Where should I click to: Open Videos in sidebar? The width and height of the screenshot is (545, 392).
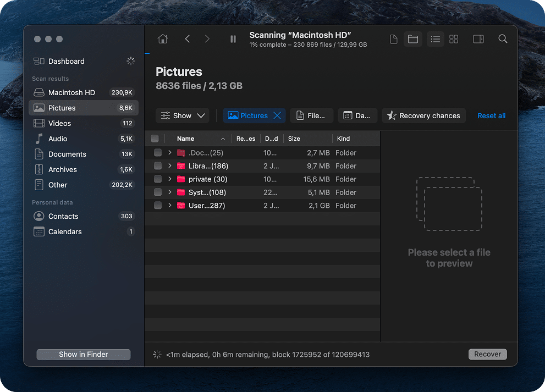59,123
